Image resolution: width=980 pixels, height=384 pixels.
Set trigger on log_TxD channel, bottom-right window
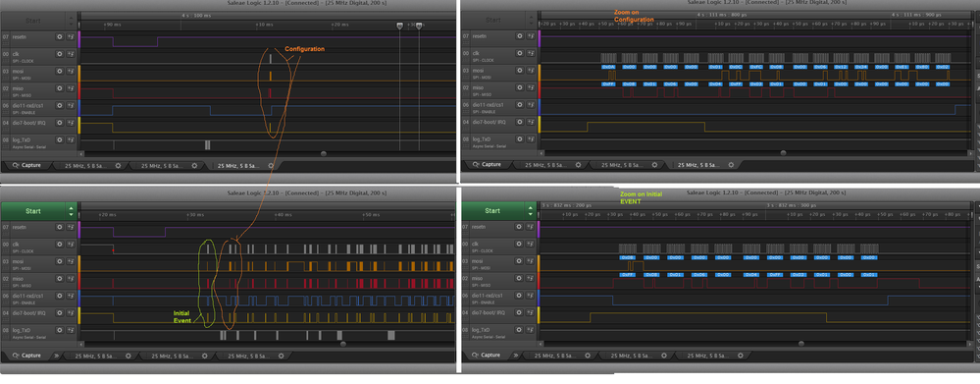pyautogui.click(x=530, y=330)
